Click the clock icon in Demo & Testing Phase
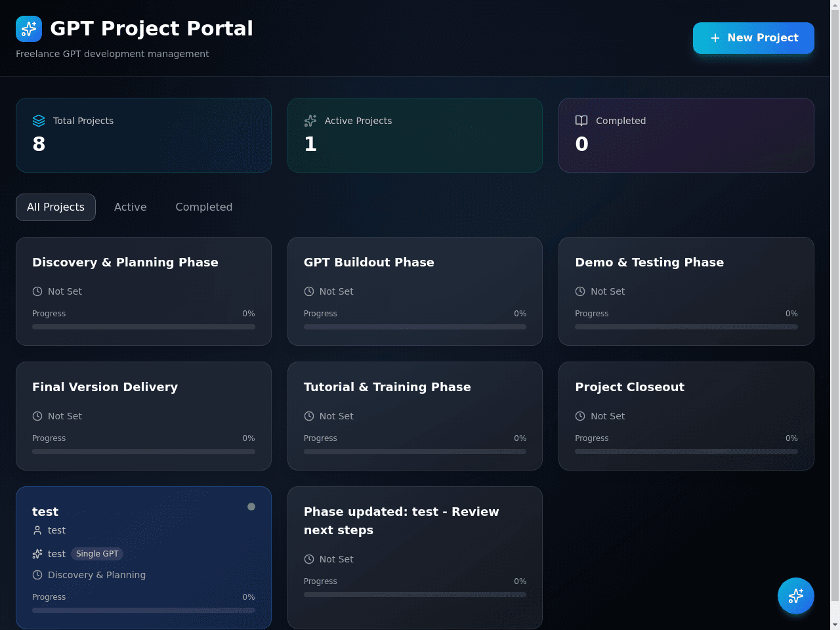 click(x=580, y=291)
